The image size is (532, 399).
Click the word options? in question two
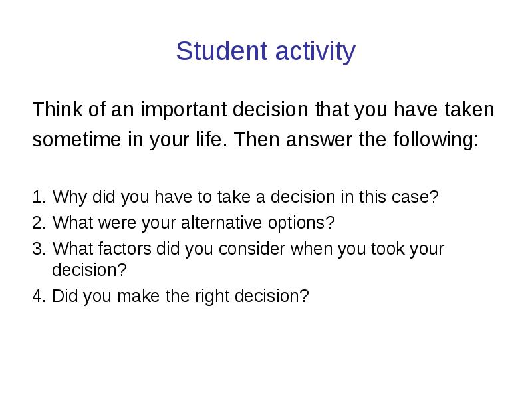pyautogui.click(x=301, y=224)
